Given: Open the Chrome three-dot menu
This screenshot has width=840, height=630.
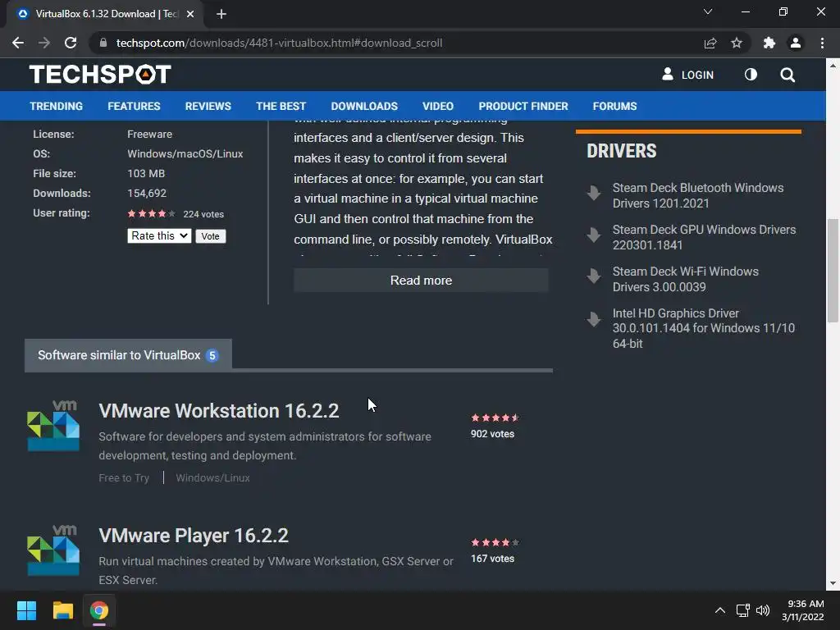Looking at the screenshot, I should click(x=822, y=43).
